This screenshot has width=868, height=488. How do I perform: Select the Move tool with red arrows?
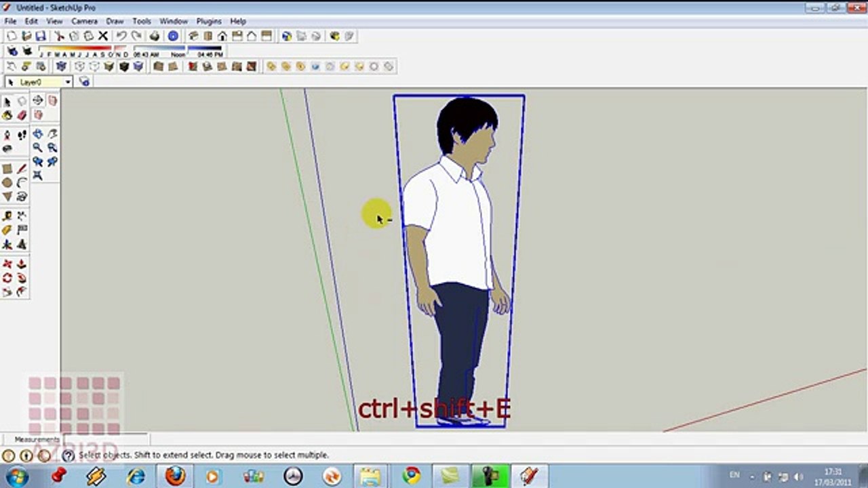click(7, 264)
